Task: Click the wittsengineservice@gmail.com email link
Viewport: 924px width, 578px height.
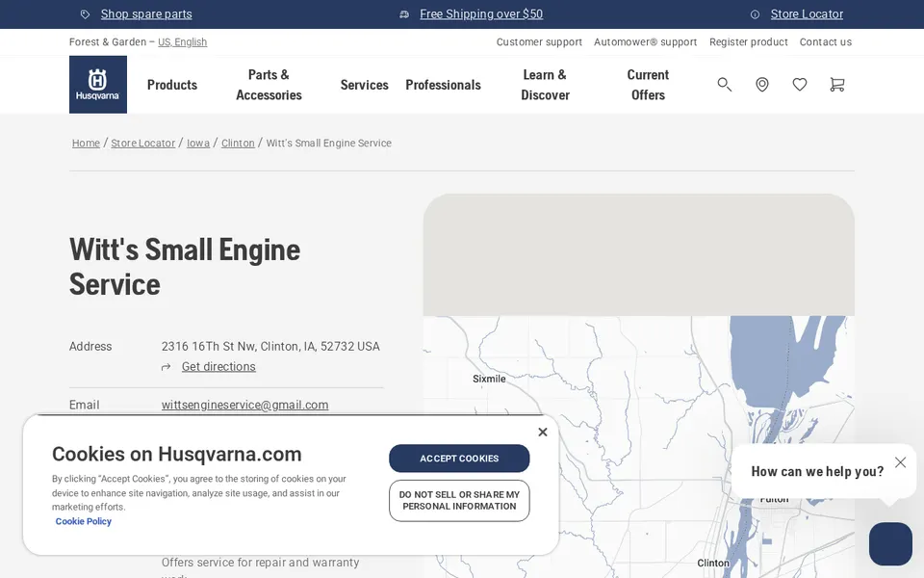Action: [245, 406]
